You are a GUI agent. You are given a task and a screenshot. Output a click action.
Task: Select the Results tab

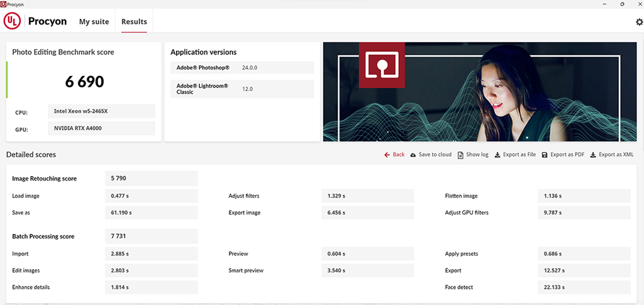(x=135, y=22)
